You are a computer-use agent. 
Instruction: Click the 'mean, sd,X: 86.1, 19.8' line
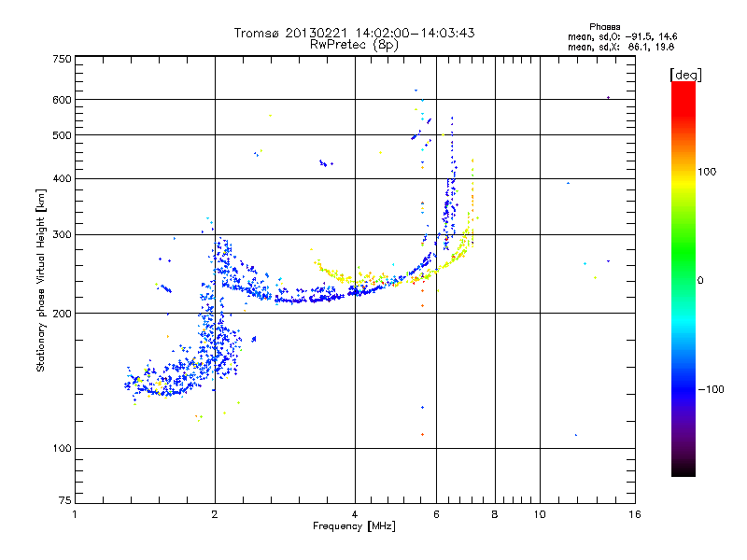click(x=621, y=47)
